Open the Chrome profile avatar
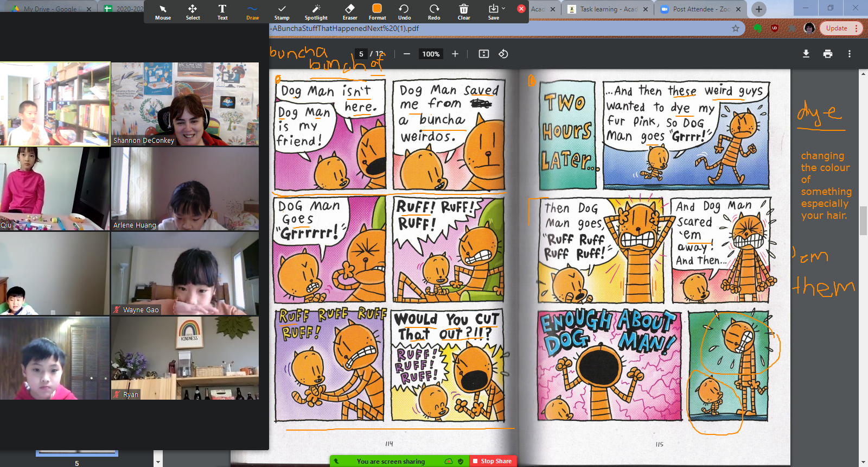The height and width of the screenshot is (467, 868). click(809, 28)
